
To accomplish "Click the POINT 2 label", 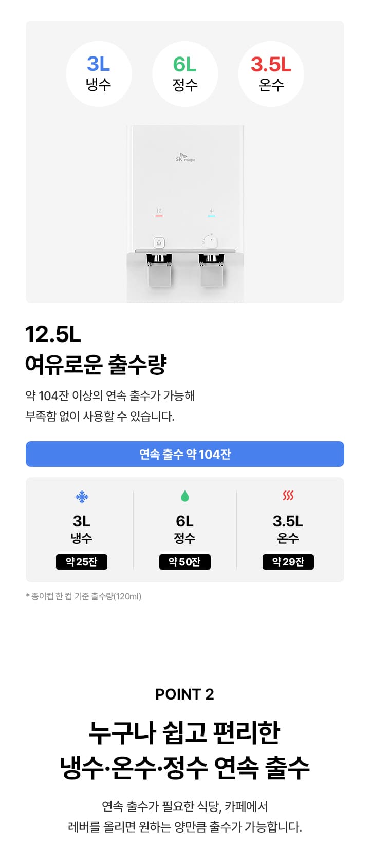I will (184, 694).
